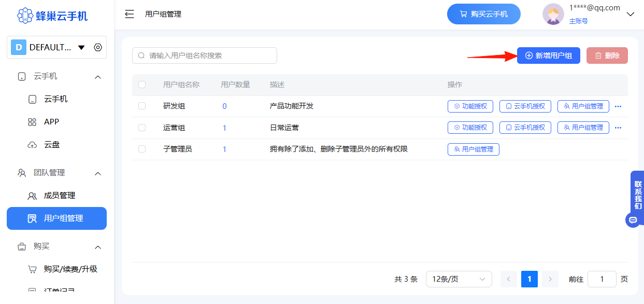The height and width of the screenshot is (304, 644).
Task: Click the 联系我们 chat bubble icon
Action: 633,220
